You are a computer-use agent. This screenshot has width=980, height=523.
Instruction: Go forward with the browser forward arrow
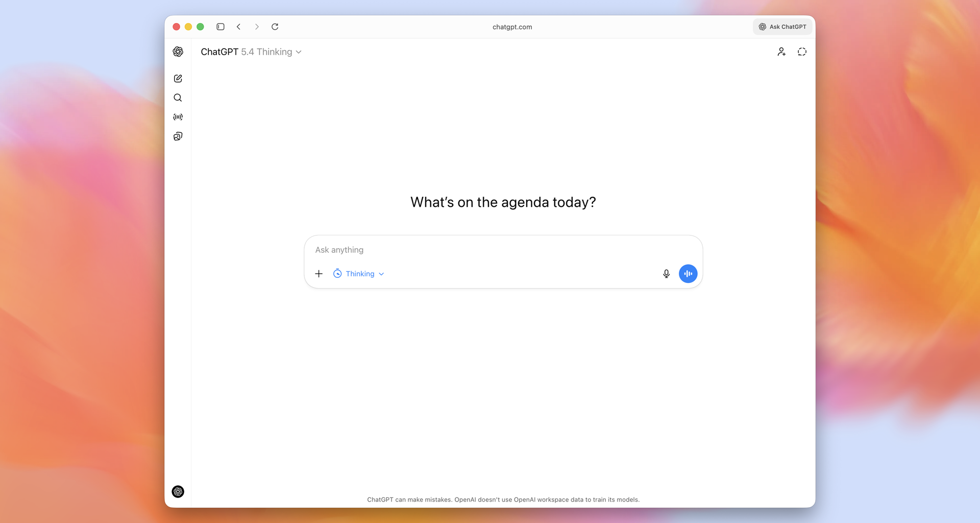point(257,27)
